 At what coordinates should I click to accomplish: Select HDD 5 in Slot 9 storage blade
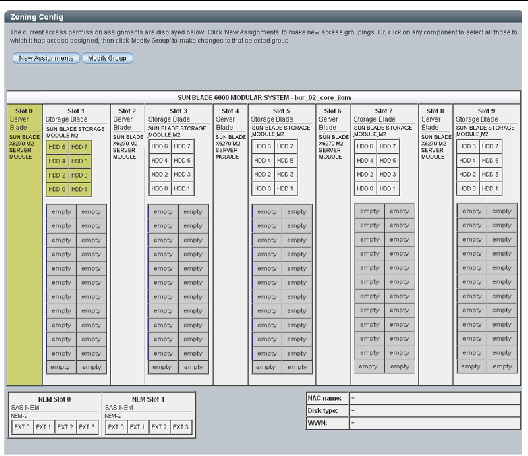pyautogui.click(x=490, y=161)
